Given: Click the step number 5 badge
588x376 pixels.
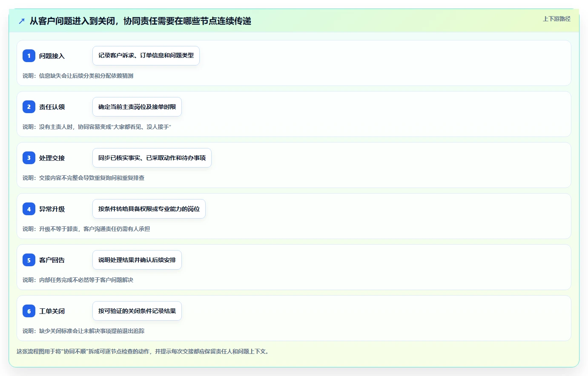Looking at the screenshot, I should (x=29, y=260).
